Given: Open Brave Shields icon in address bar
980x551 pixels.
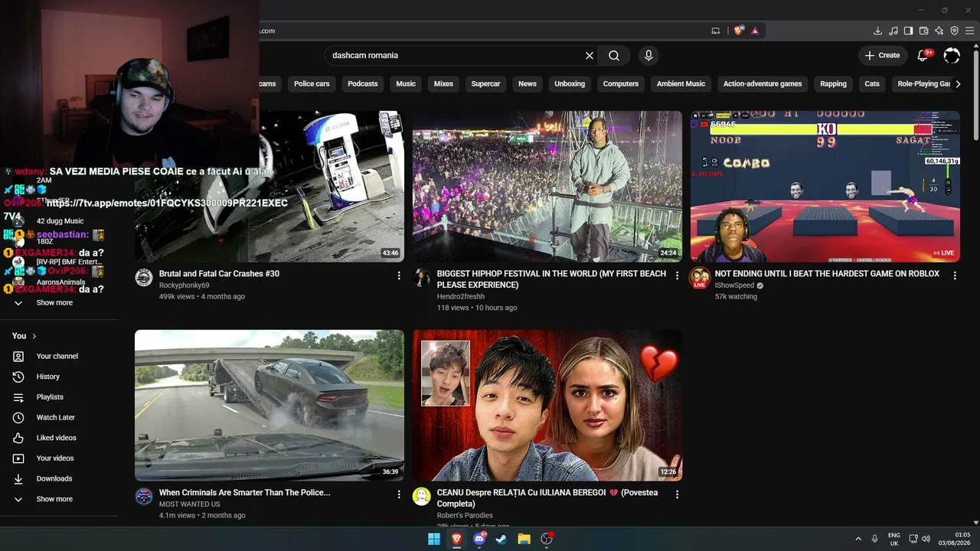Looking at the screenshot, I should click(738, 31).
